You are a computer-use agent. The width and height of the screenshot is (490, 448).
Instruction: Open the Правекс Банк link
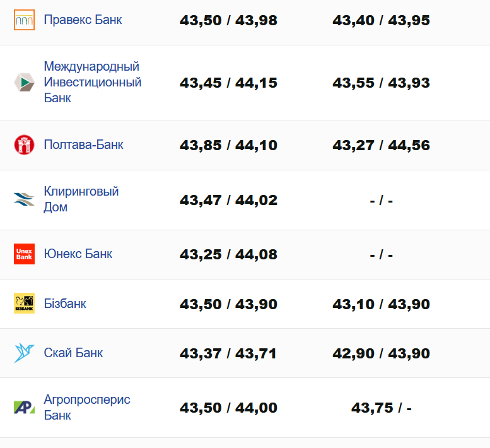click(x=83, y=20)
